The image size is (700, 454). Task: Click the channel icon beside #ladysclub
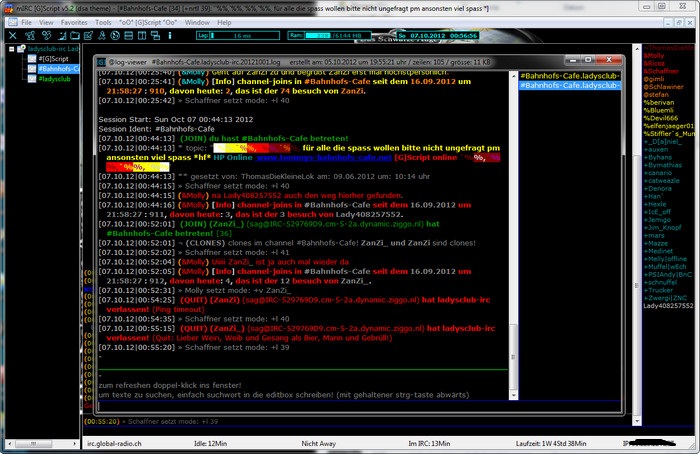(32, 79)
